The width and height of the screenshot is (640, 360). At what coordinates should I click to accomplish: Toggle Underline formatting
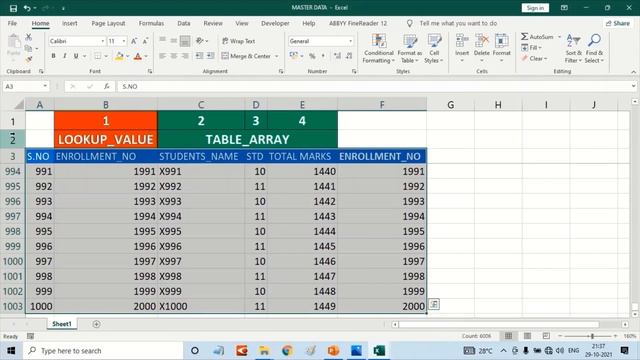tap(76, 56)
